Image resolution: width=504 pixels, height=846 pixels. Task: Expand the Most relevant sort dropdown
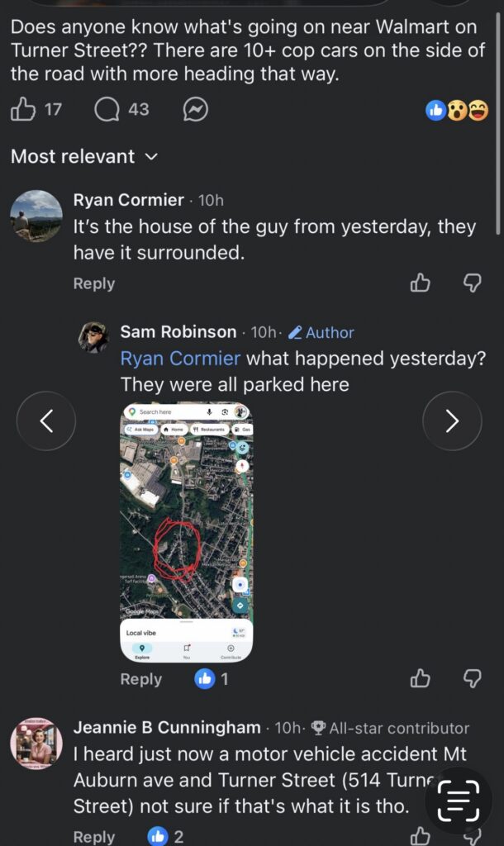click(83, 156)
